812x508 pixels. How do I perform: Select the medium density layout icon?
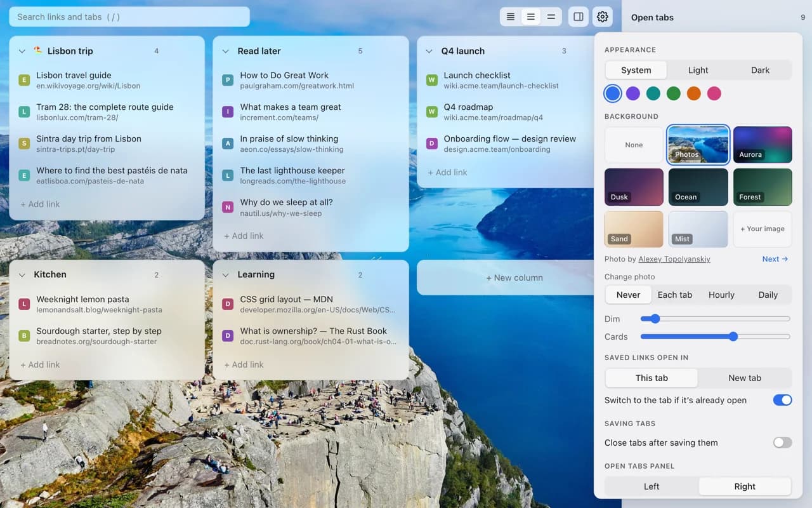coord(531,17)
